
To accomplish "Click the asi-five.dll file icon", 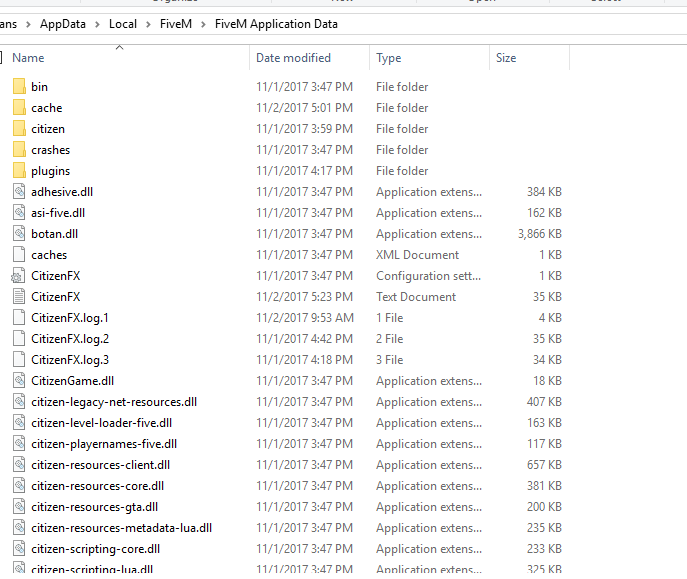I will 19,213.
